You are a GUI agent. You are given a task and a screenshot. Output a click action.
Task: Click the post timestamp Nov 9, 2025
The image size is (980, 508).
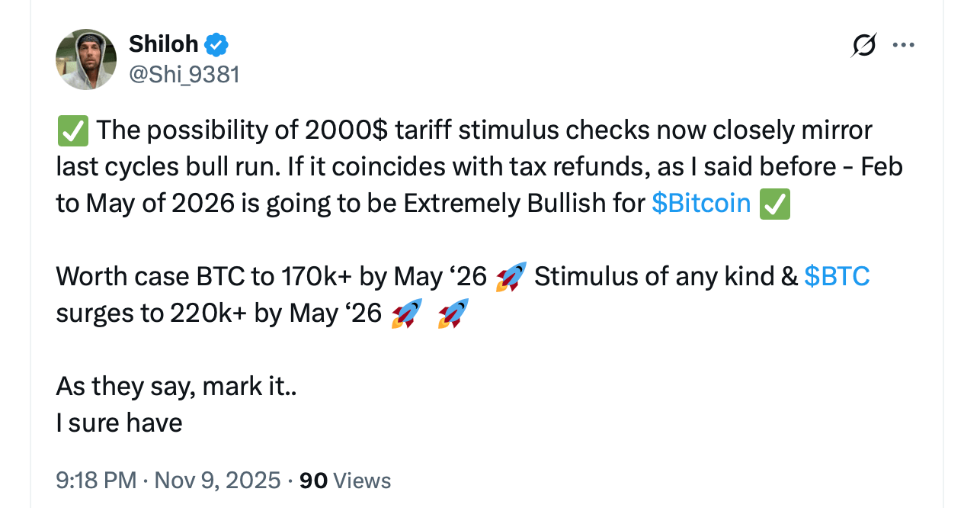point(216,481)
